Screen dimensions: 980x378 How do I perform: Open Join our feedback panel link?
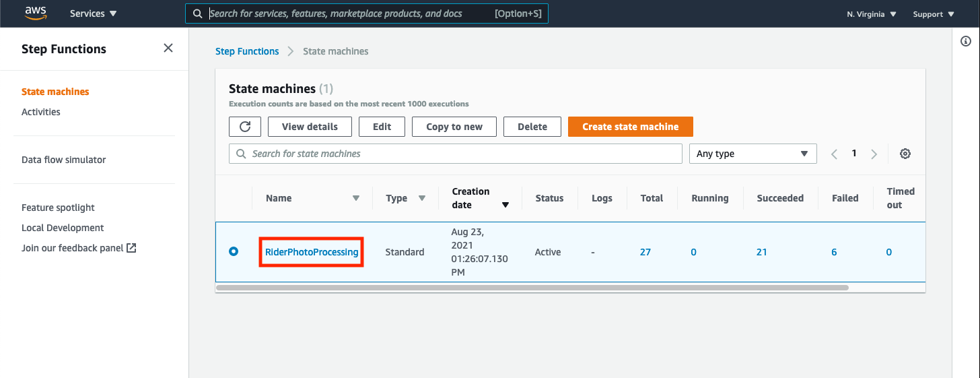coord(73,248)
